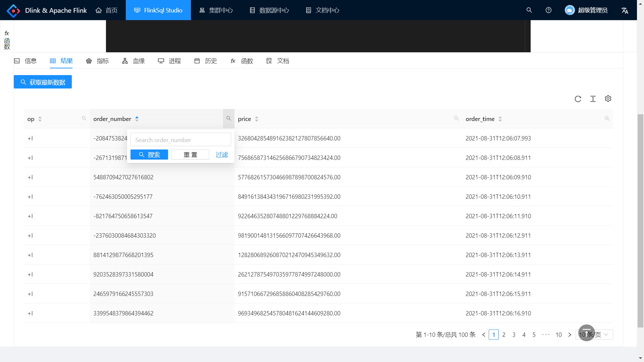The height and width of the screenshot is (362, 644).
Task: Toggle sort on price column
Action: click(x=256, y=119)
